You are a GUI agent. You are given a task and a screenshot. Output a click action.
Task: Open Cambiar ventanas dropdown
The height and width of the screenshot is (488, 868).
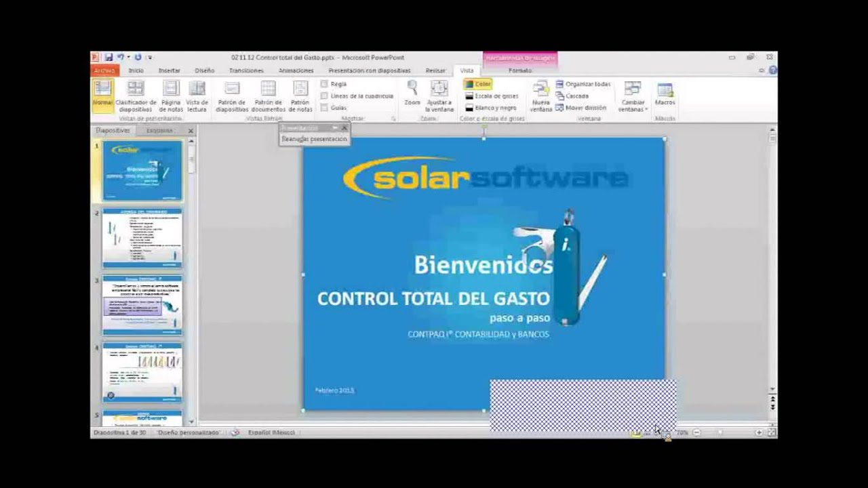pyautogui.click(x=632, y=96)
